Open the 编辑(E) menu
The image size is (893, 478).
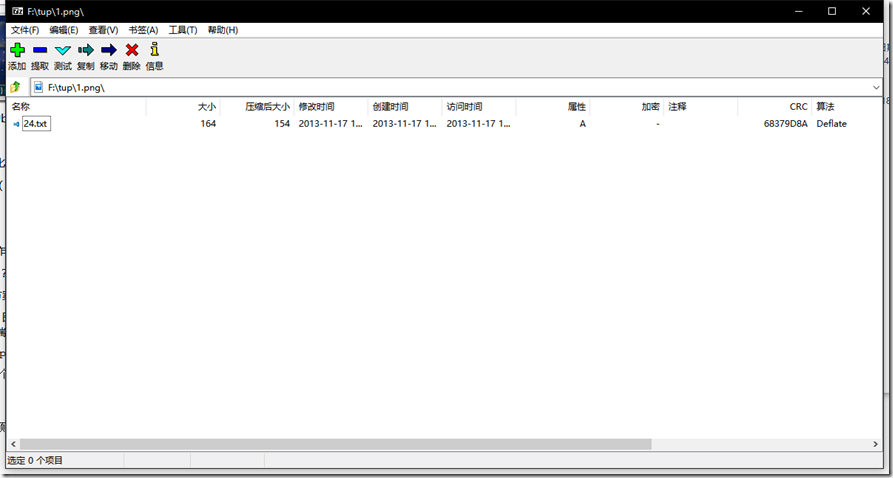coord(64,30)
